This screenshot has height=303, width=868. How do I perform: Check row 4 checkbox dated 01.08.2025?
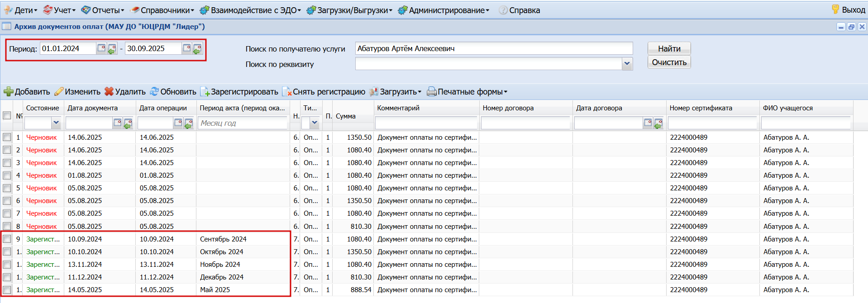click(7, 175)
